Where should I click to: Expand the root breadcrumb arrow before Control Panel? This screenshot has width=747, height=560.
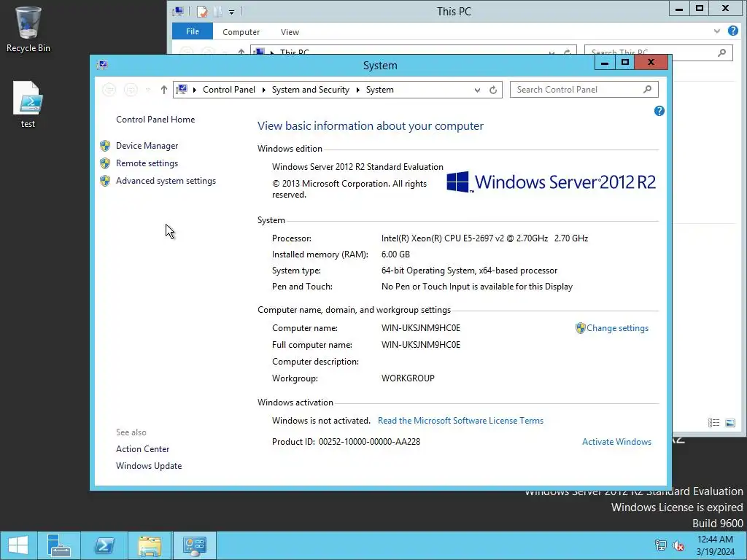(194, 90)
